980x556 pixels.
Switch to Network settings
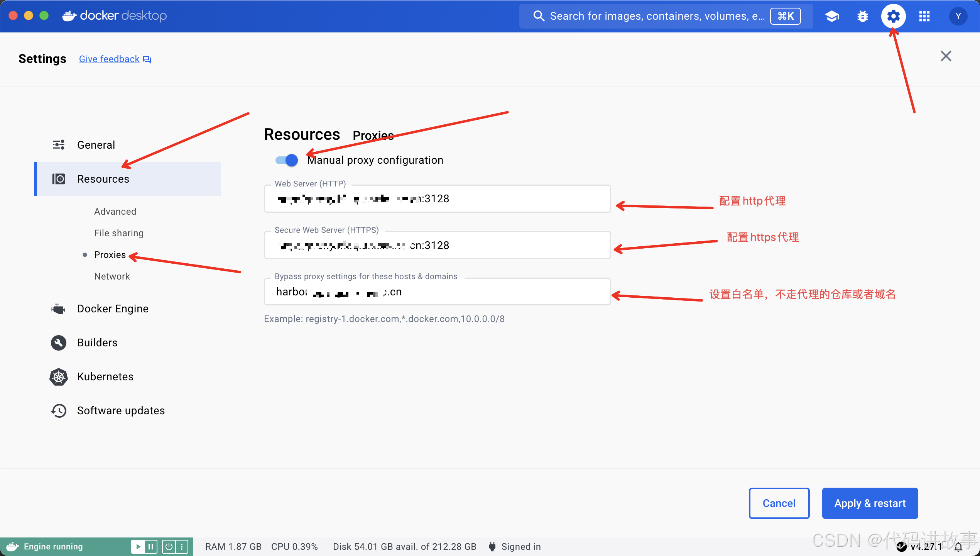(112, 276)
